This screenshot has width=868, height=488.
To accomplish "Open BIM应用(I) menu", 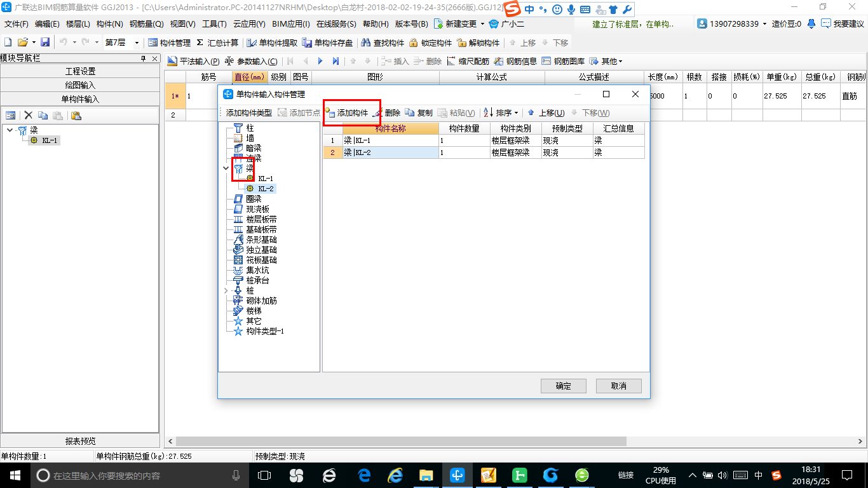I will [290, 24].
